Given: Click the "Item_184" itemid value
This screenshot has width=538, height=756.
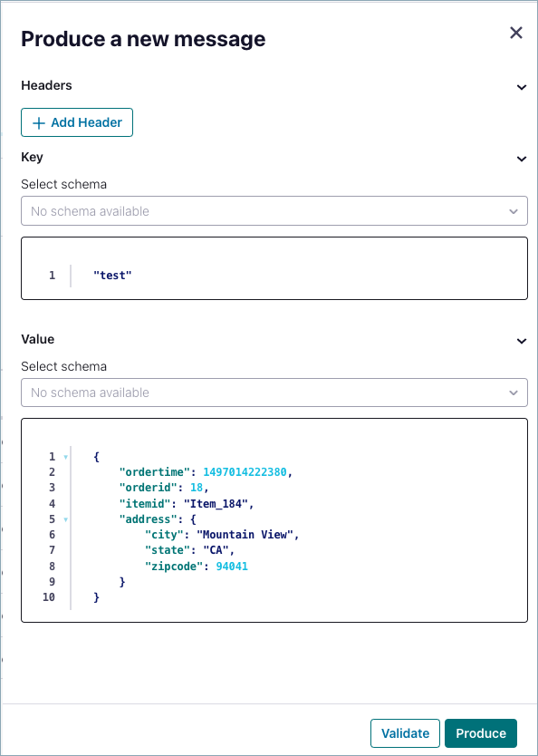Looking at the screenshot, I should coord(216,503).
